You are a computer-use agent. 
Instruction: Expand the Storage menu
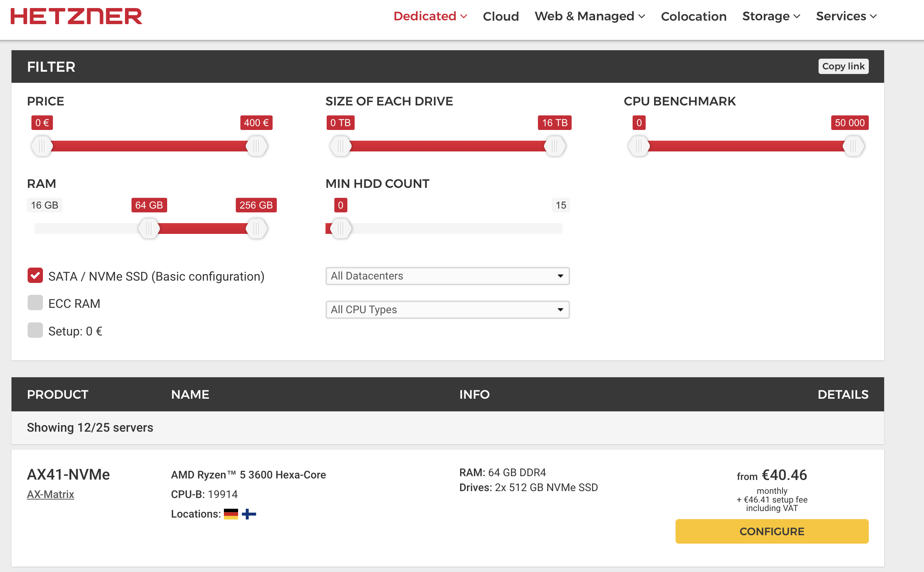pyautogui.click(x=771, y=16)
